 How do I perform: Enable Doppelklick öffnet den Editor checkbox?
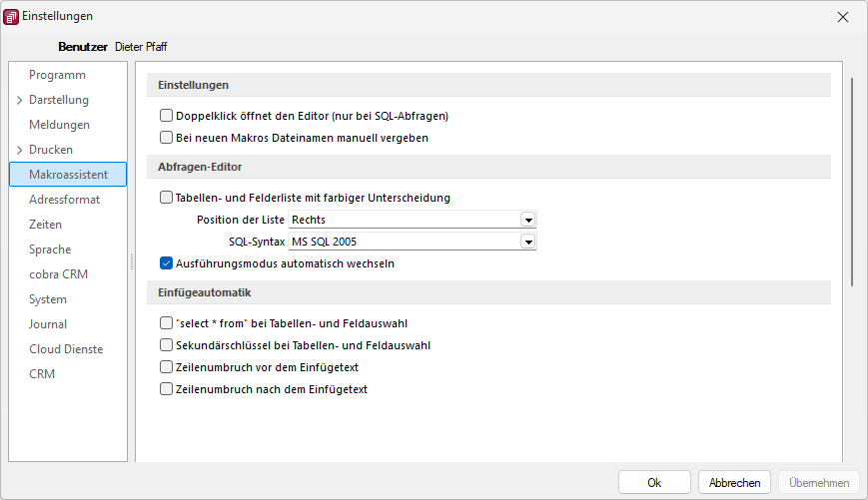click(x=166, y=116)
